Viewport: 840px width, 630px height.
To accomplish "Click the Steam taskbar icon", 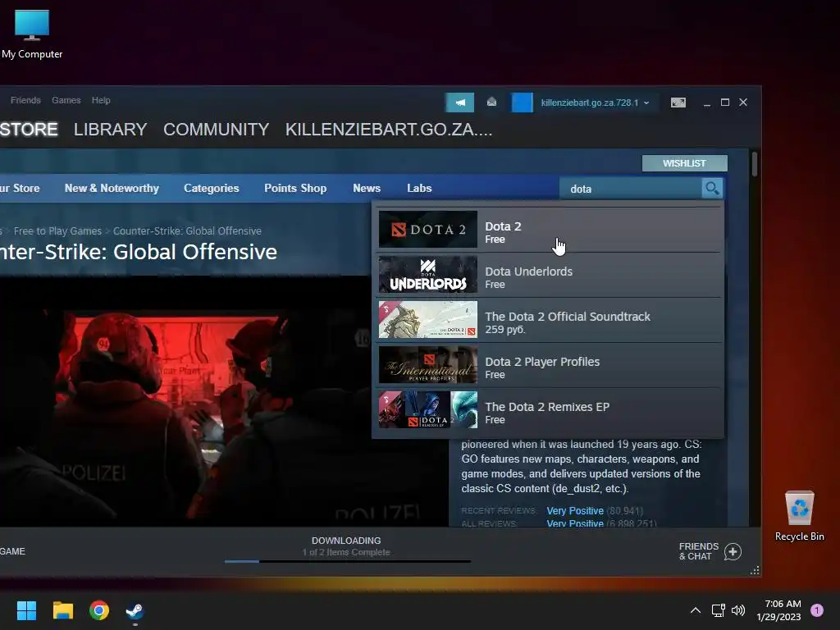I will tap(135, 610).
